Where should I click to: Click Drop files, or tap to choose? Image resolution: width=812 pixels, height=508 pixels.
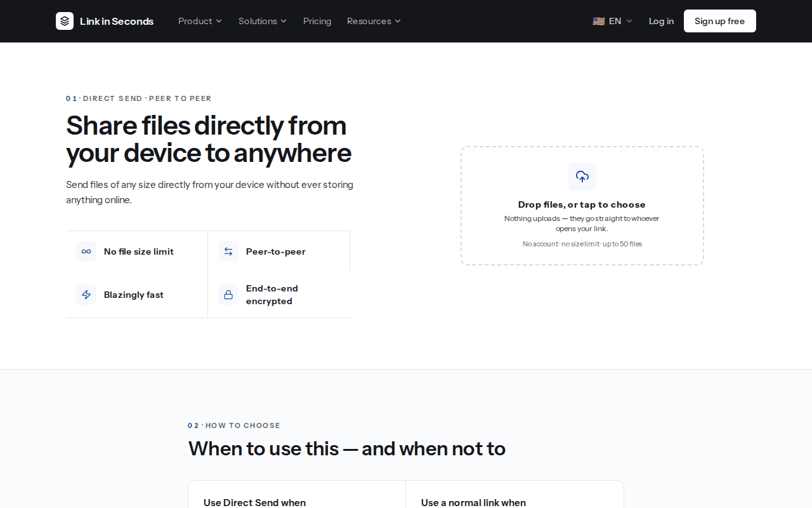tap(582, 204)
